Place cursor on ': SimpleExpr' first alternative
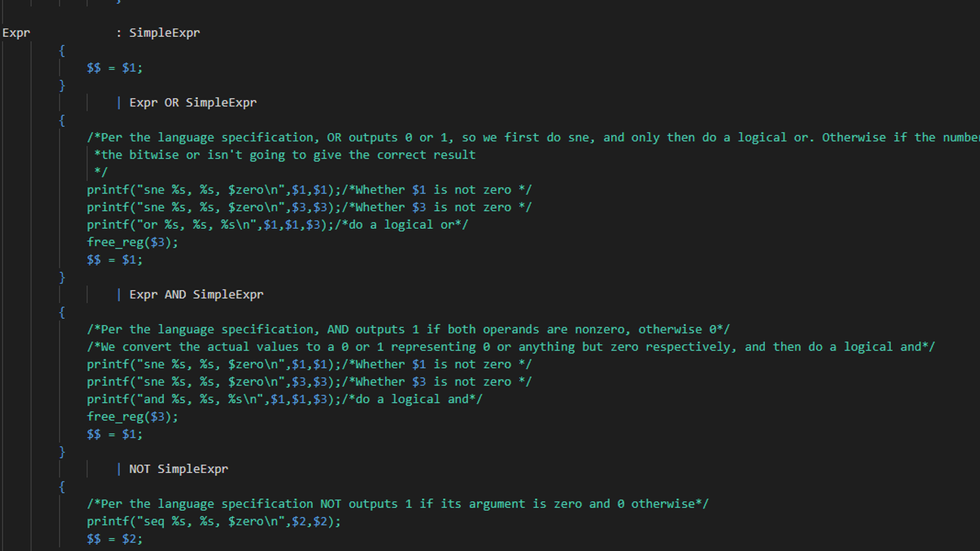The image size is (980, 551). click(x=157, y=33)
